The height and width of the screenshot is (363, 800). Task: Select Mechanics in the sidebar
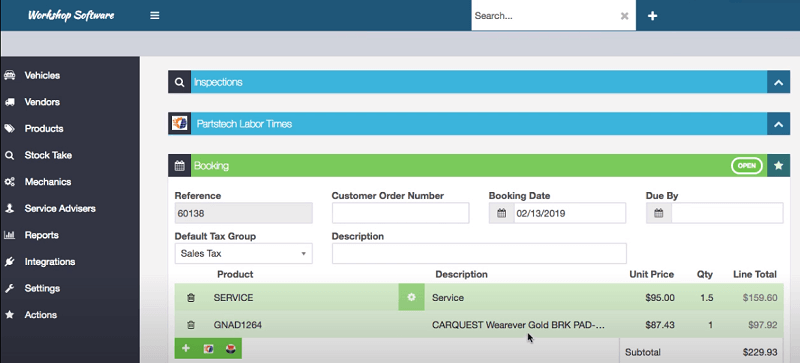tap(47, 182)
